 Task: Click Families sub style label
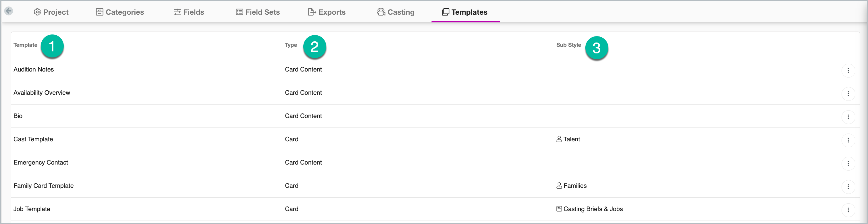[571, 186]
